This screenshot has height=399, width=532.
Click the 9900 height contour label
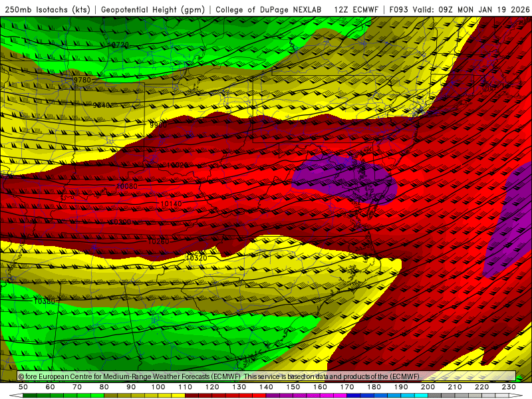click(158, 125)
